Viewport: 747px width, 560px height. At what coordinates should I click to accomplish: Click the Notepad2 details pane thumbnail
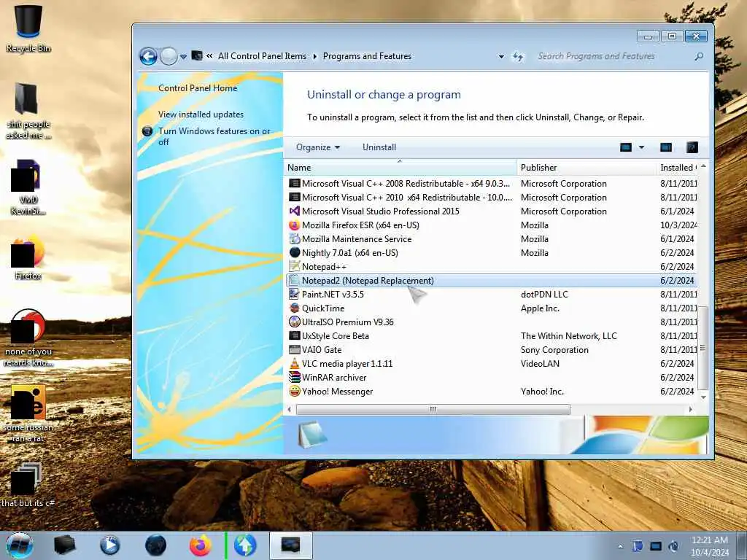[312, 435]
